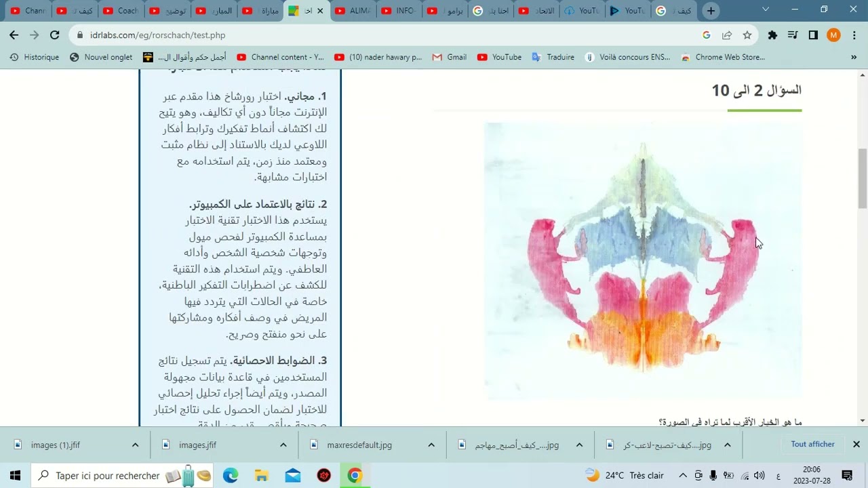Close the active test tab

[x=320, y=11]
